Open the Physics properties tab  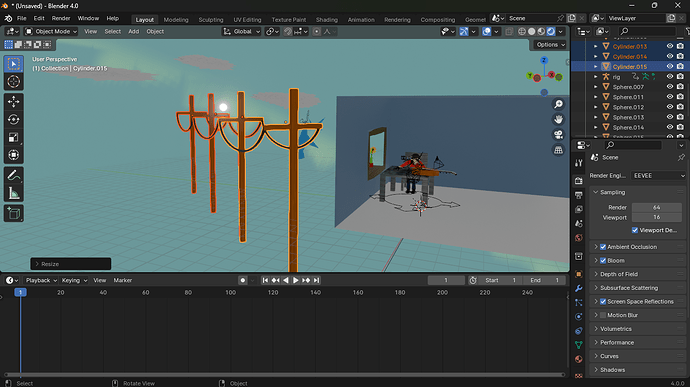click(x=579, y=317)
